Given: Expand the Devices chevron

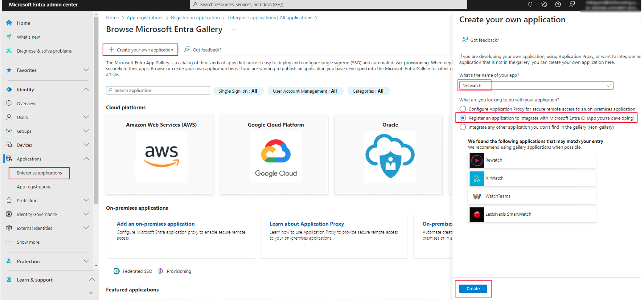Looking at the screenshot, I should coord(86,145).
